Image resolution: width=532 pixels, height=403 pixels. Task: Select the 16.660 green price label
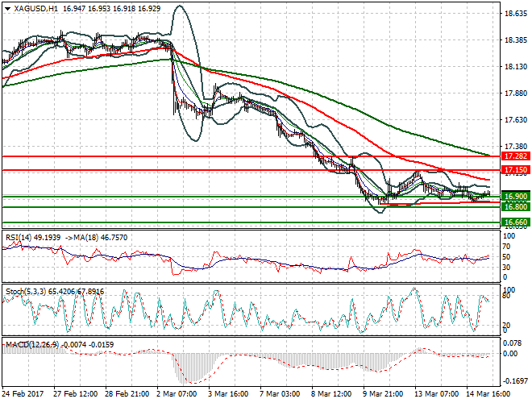515,222
